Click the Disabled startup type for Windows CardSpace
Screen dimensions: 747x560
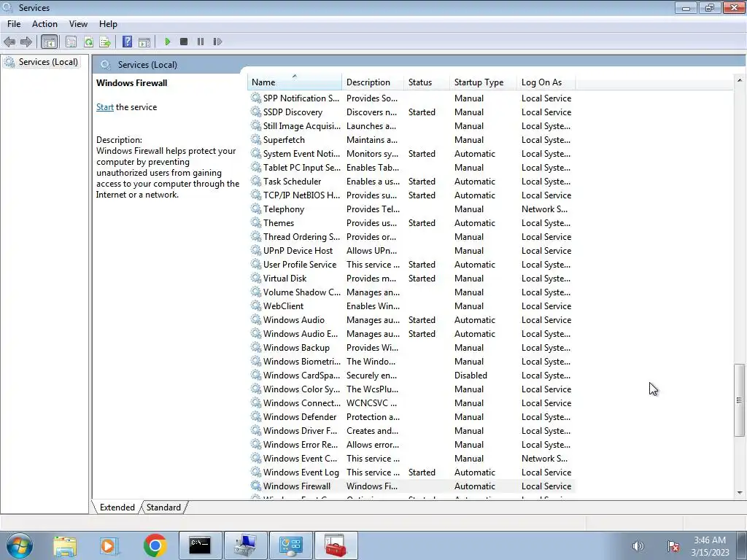(x=471, y=376)
